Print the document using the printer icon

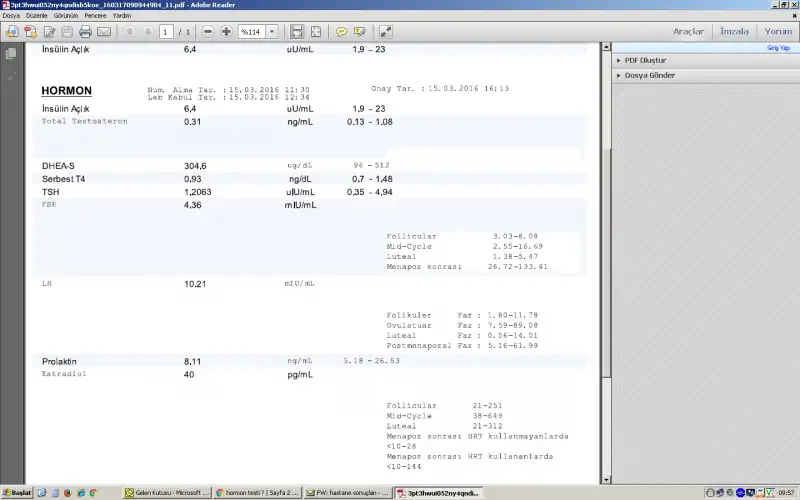(x=85, y=32)
